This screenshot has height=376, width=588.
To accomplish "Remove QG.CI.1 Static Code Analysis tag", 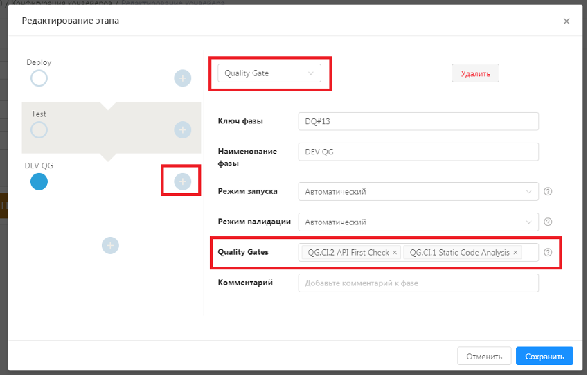I will pos(515,253).
